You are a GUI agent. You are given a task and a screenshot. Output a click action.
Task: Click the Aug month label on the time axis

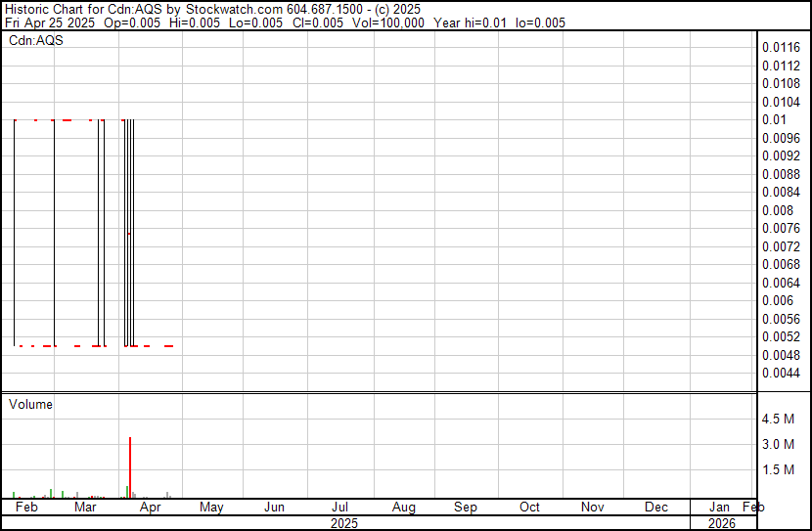[403, 508]
